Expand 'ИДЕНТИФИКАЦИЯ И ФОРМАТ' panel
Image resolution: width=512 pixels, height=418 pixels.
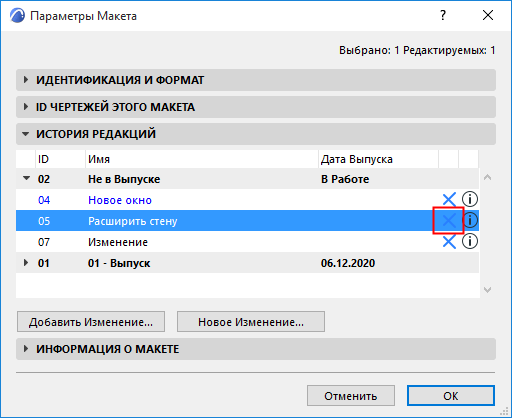point(256,80)
